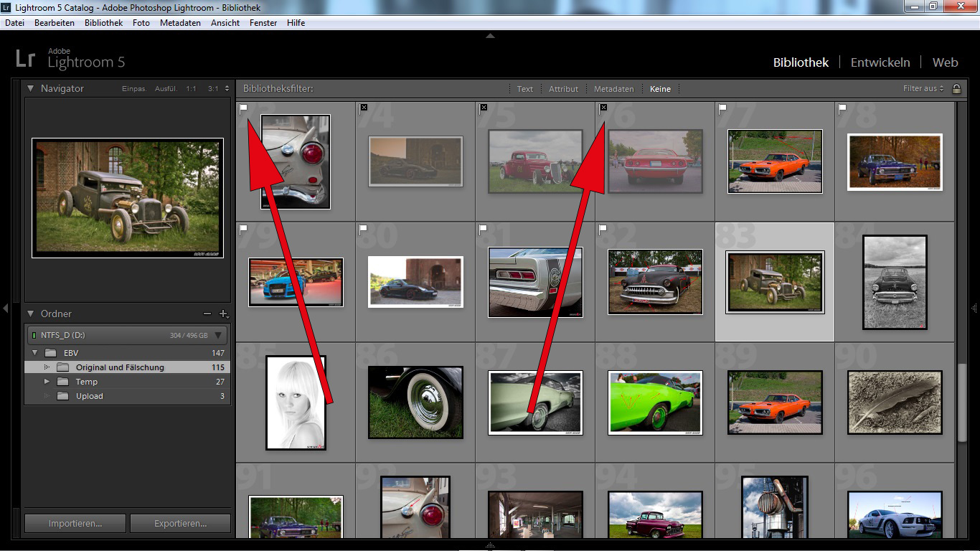Select the Temp folder row
980x551 pixels.
pyautogui.click(x=127, y=382)
